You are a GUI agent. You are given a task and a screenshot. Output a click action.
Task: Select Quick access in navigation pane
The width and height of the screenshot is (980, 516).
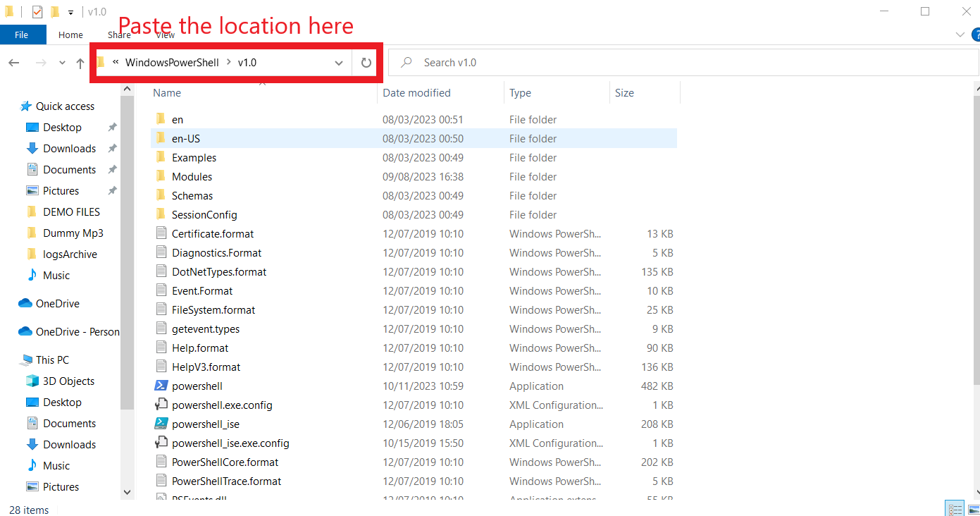click(58, 106)
